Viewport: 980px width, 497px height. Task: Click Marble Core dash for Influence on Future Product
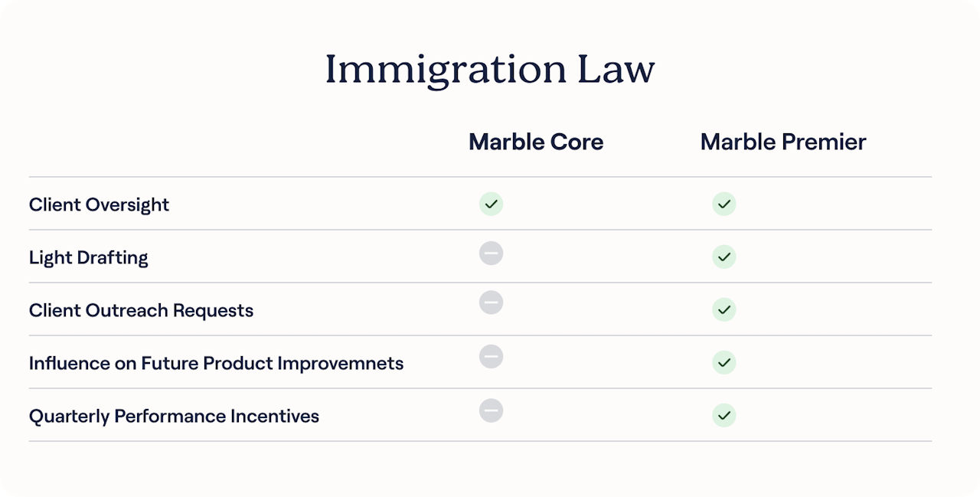pyautogui.click(x=491, y=356)
